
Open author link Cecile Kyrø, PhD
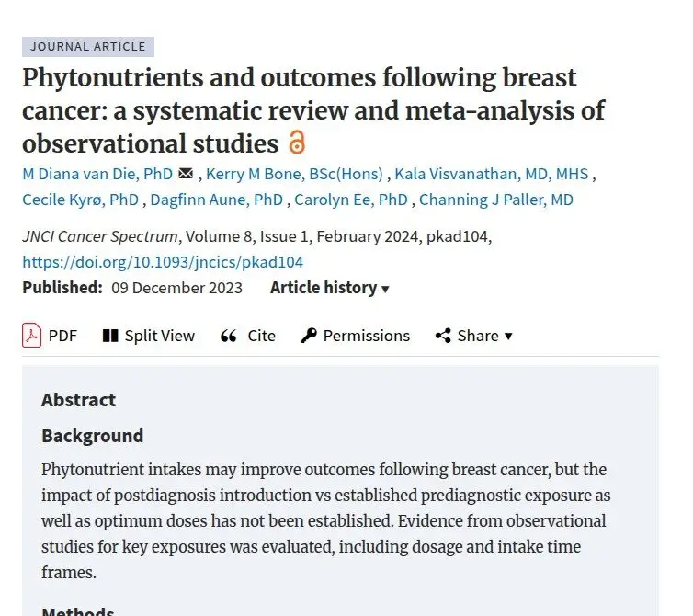[x=81, y=200]
